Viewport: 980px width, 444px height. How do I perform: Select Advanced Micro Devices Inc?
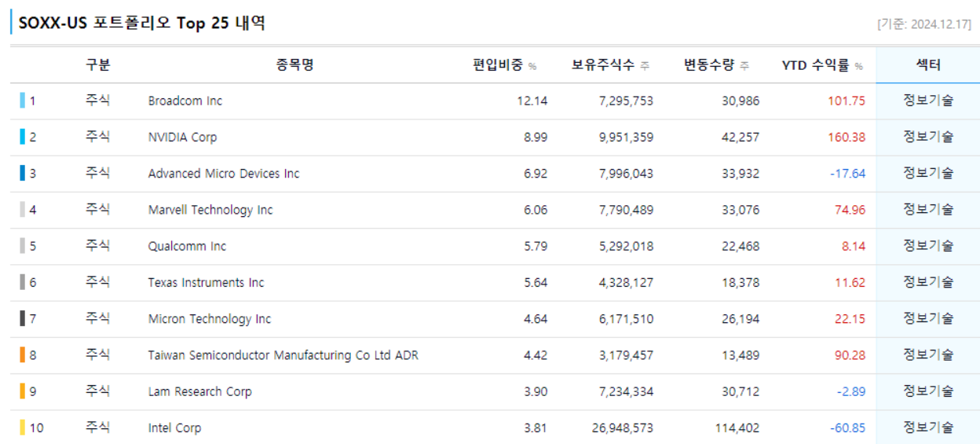(x=224, y=173)
